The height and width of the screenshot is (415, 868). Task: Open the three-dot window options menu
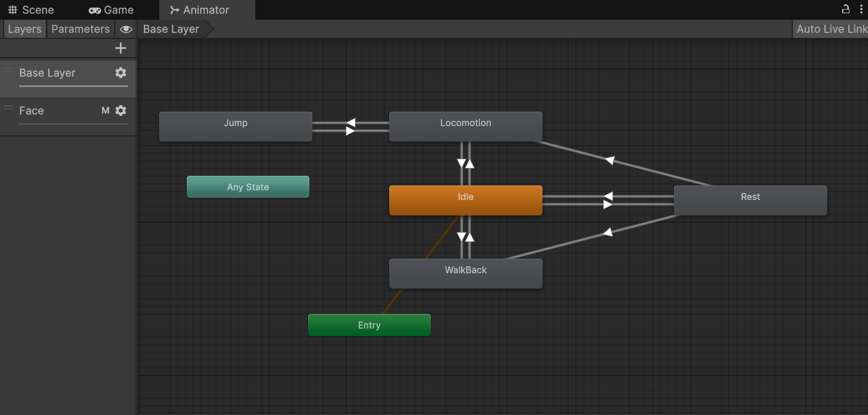[x=861, y=9]
